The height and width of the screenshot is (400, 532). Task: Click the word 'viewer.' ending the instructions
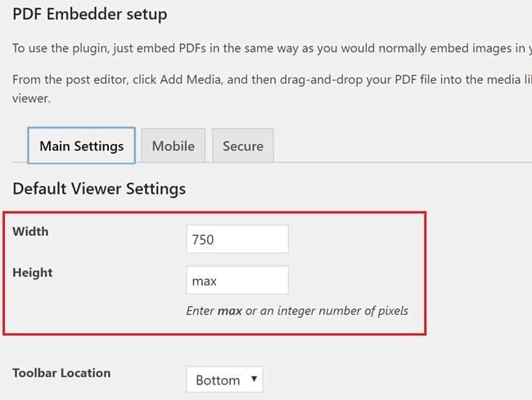pyautogui.click(x=31, y=98)
